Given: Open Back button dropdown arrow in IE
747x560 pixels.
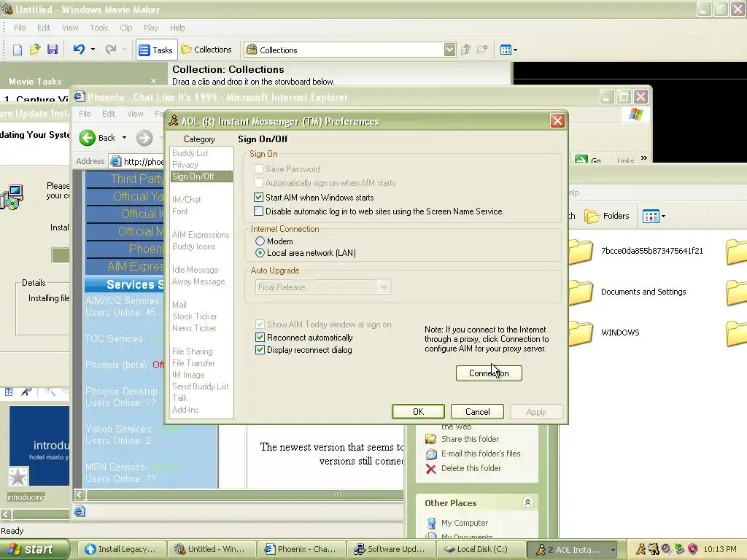Looking at the screenshot, I should pyautogui.click(x=124, y=138).
